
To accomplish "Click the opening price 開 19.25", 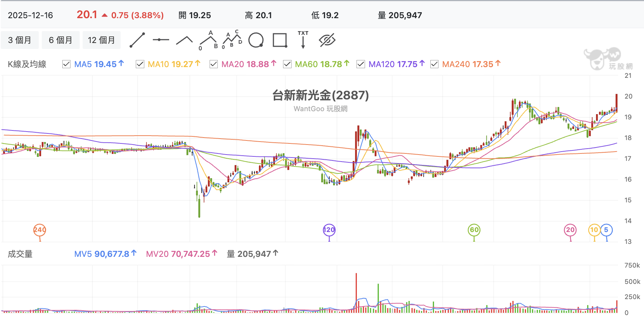I will pyautogui.click(x=195, y=15).
